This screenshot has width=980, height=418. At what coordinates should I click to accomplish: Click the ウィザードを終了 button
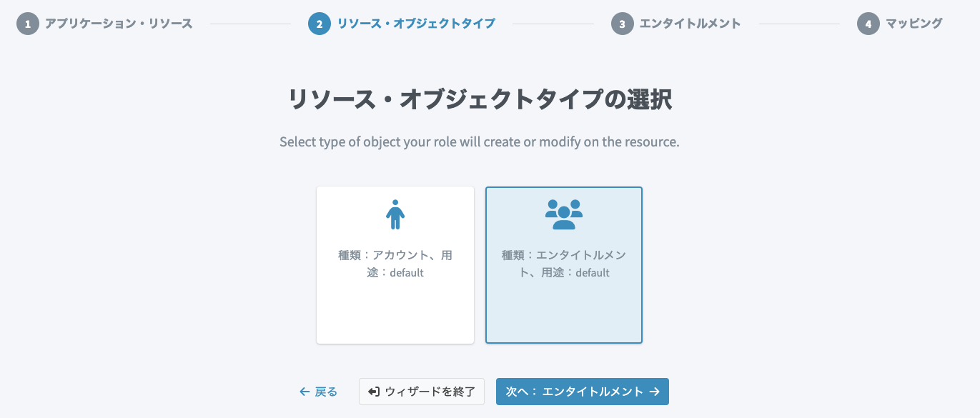pyautogui.click(x=422, y=392)
